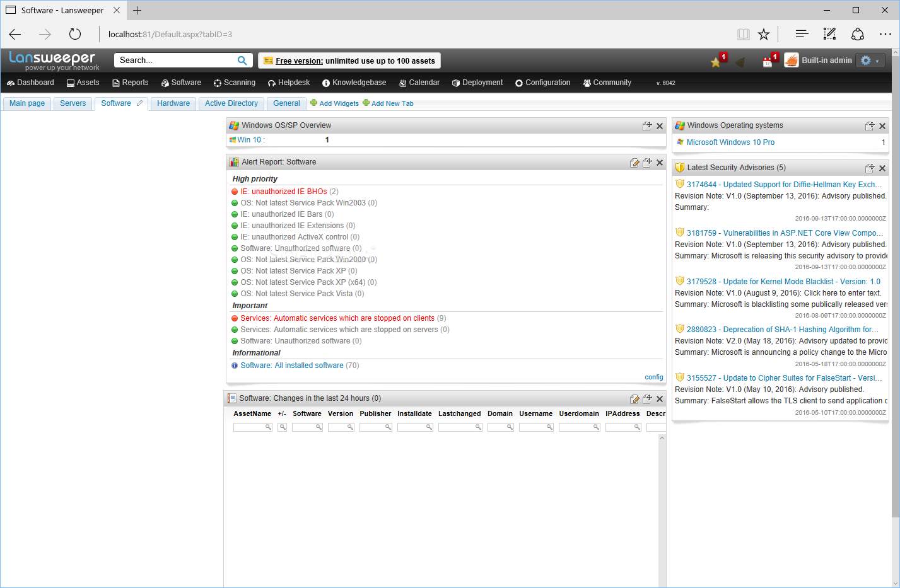Click Add New Tab
The image size is (900, 588).
click(x=388, y=103)
